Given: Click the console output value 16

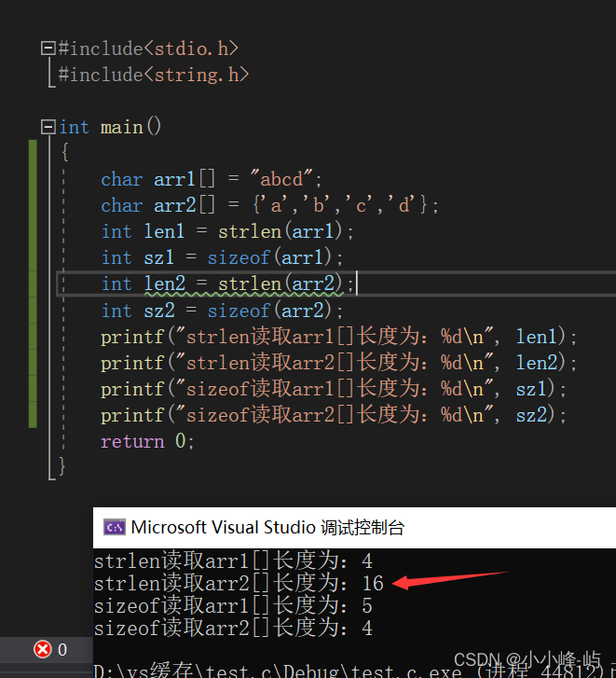Looking at the screenshot, I should tap(373, 583).
